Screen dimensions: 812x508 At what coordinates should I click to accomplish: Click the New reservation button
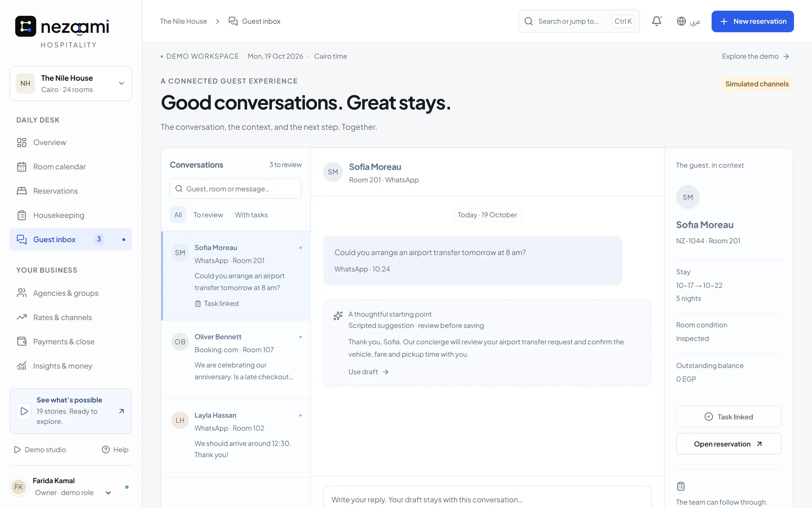[x=752, y=21]
